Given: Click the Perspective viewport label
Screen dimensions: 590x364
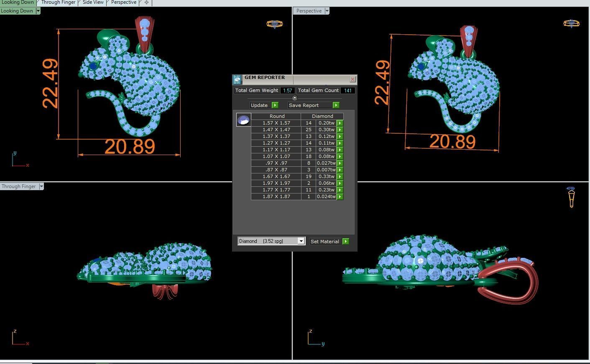Looking at the screenshot, I should point(309,11).
